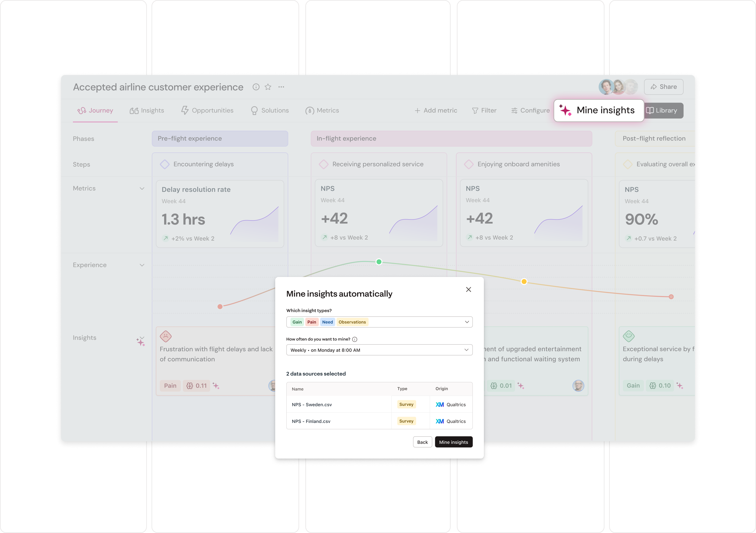Open the more options ellipsis menu beside the title
The image size is (756, 533).
pyautogui.click(x=282, y=87)
